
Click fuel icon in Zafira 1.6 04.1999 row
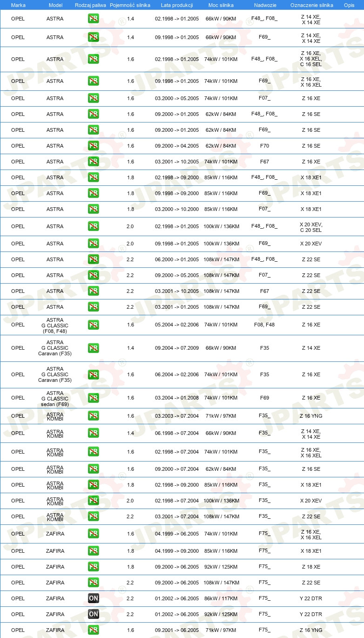pyautogui.click(x=93, y=534)
